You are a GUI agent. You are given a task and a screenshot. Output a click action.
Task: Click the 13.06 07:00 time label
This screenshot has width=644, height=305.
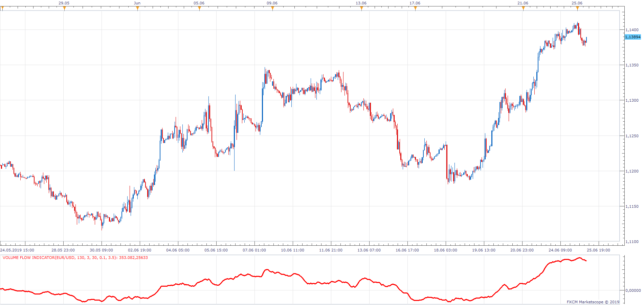369,250
